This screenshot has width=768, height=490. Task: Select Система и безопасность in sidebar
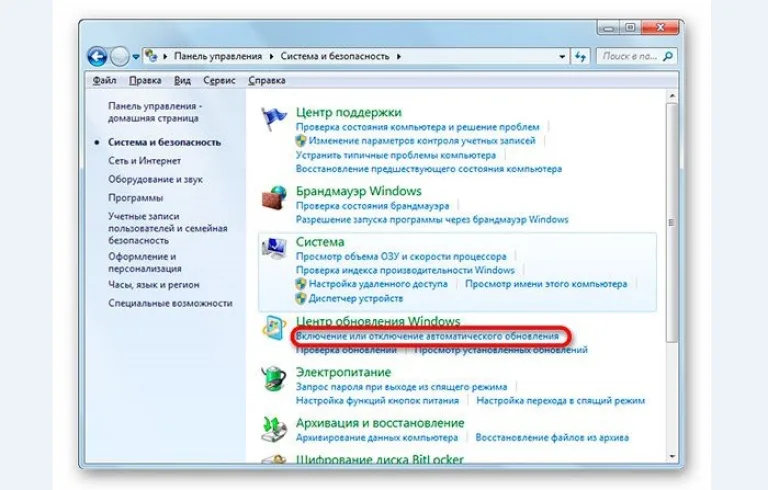coord(165,142)
